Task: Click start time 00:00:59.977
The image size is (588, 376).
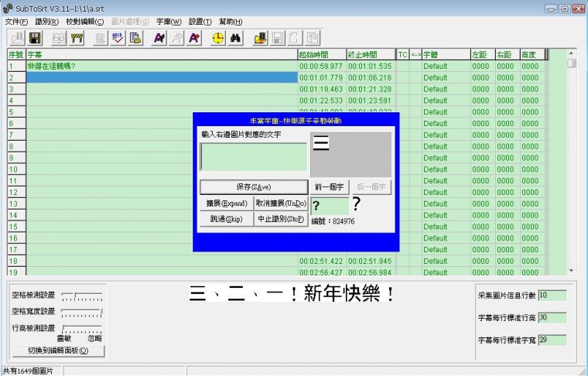Action: point(321,67)
